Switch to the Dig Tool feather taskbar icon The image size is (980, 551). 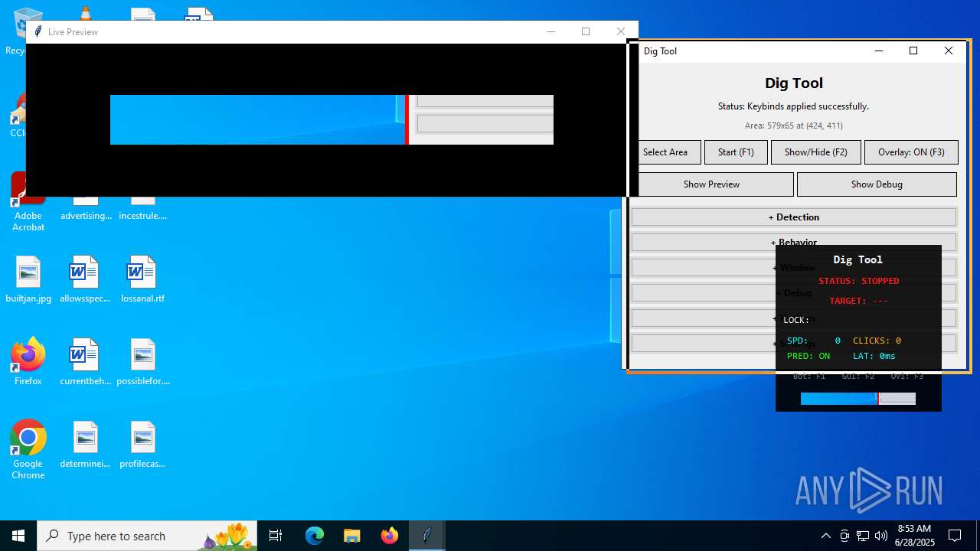tap(426, 536)
